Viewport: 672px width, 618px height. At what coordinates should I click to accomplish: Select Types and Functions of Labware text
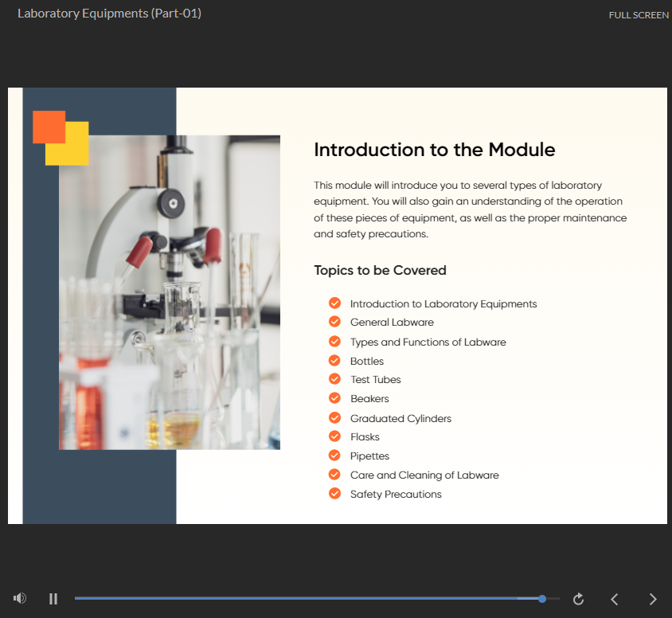point(428,342)
